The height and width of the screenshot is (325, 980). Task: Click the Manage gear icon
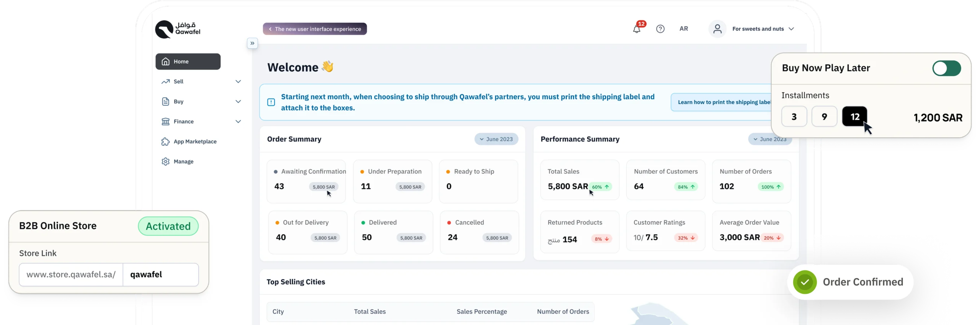(165, 162)
